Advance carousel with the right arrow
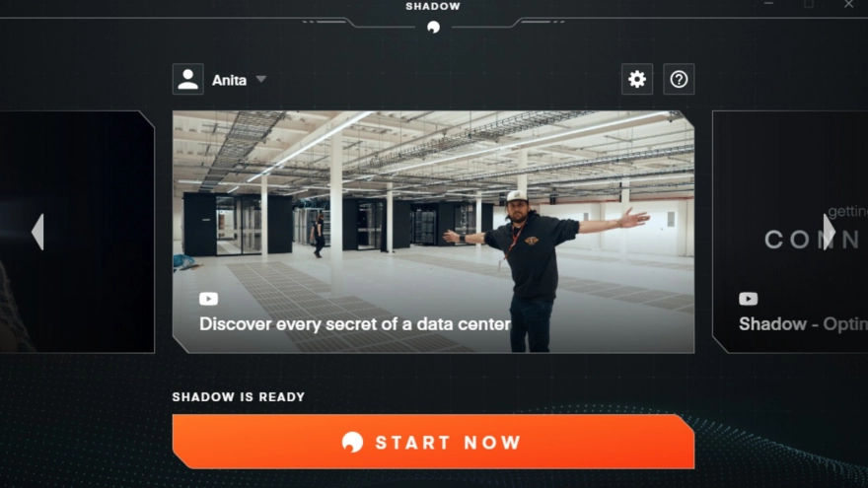The width and height of the screenshot is (868, 488). coord(829,232)
